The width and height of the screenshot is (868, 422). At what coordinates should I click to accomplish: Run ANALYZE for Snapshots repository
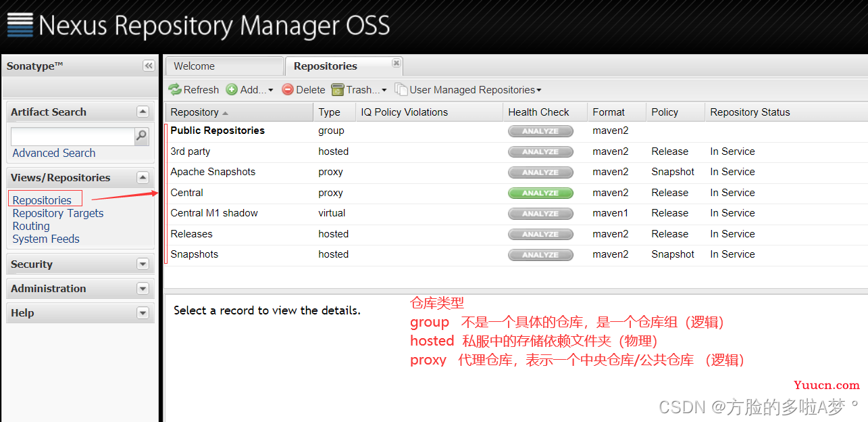click(x=540, y=255)
